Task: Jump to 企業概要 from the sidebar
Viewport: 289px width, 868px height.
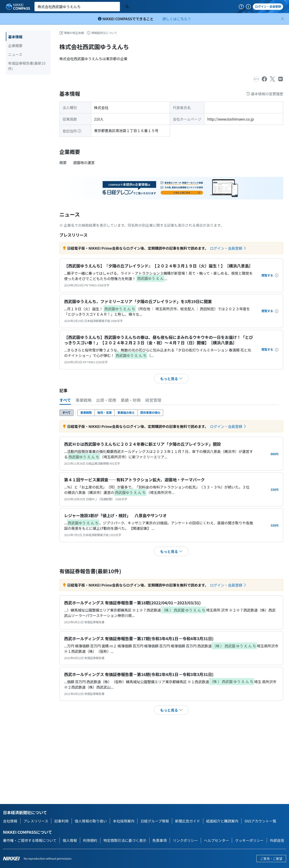Action: click(x=15, y=46)
